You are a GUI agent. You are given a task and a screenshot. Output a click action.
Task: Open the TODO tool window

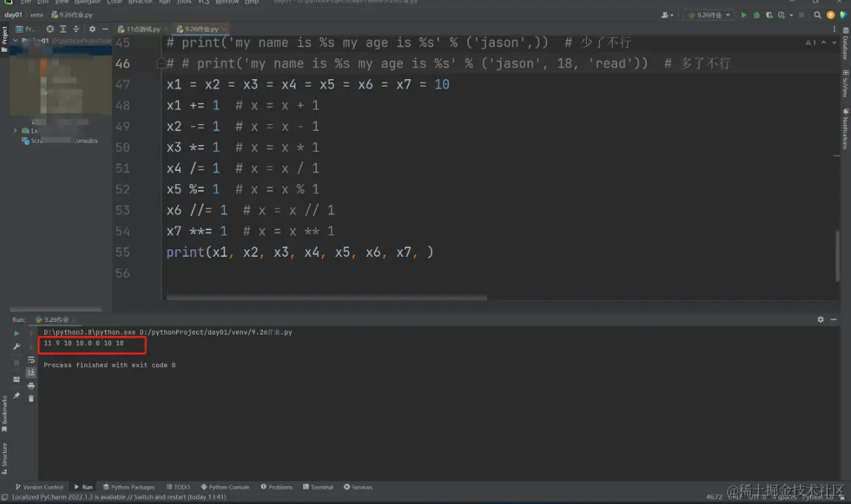pos(178,487)
